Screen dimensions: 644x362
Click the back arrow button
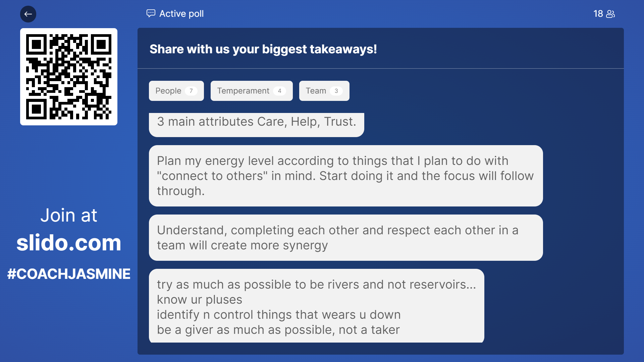click(28, 14)
